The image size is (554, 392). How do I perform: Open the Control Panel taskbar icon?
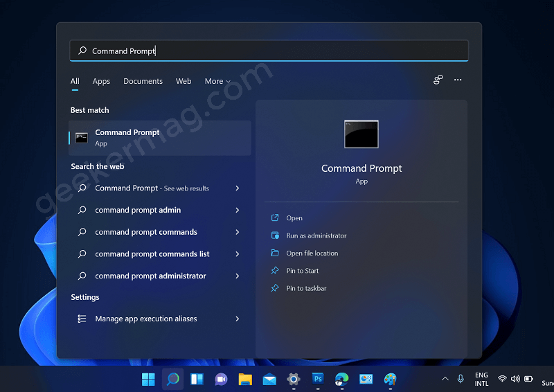click(366, 380)
